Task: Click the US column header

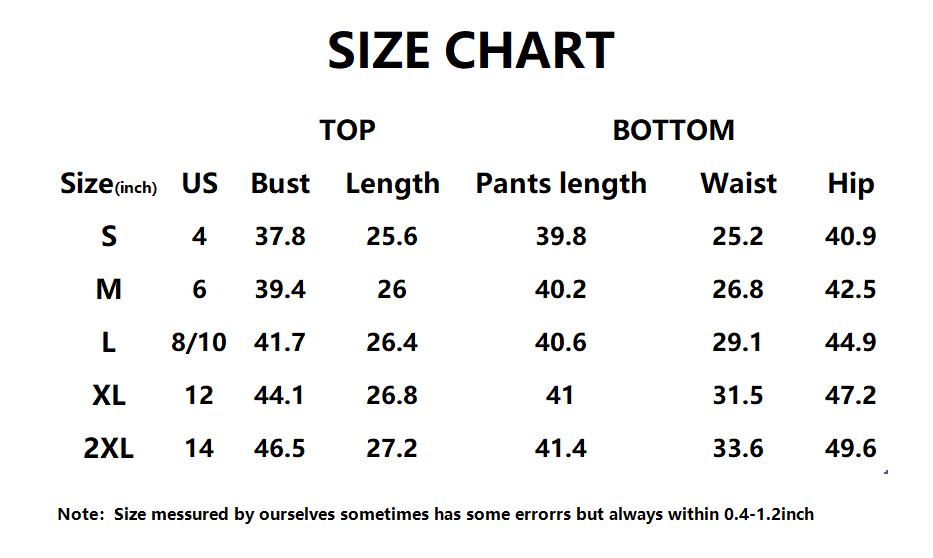Action: point(199,183)
